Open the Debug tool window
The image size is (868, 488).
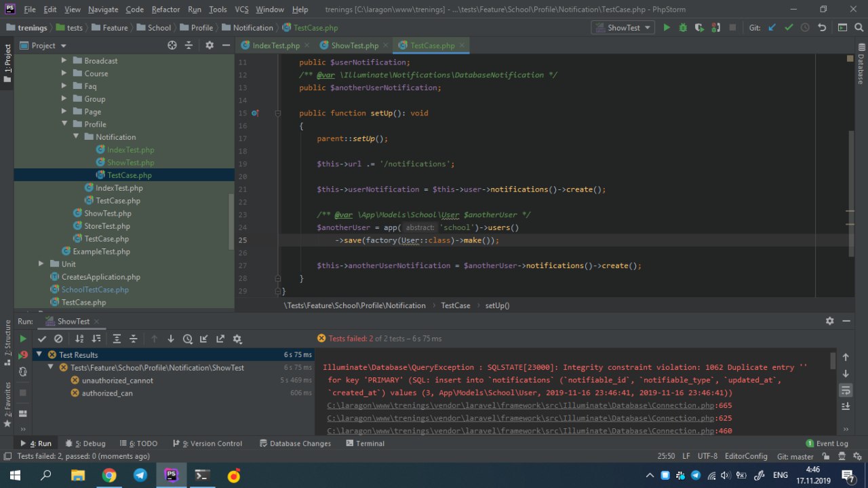pos(85,443)
